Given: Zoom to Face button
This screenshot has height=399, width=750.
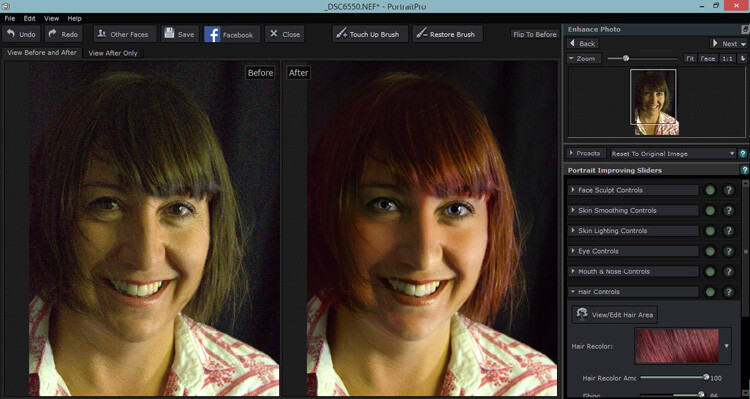Looking at the screenshot, I should point(708,58).
